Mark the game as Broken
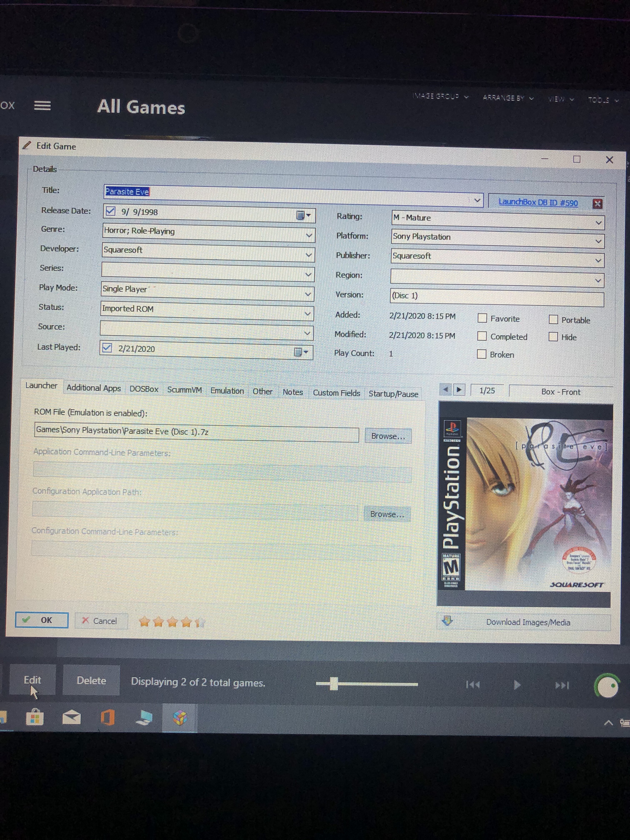 pyautogui.click(x=481, y=354)
